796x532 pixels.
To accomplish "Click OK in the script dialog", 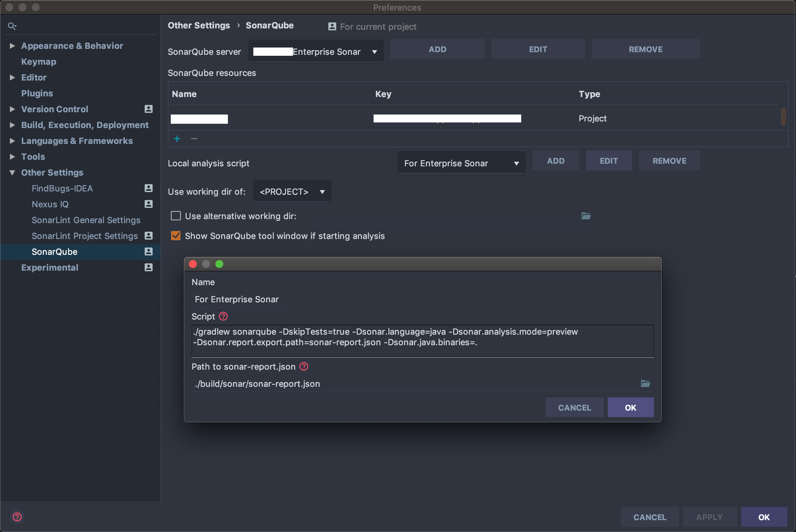I will coord(631,408).
